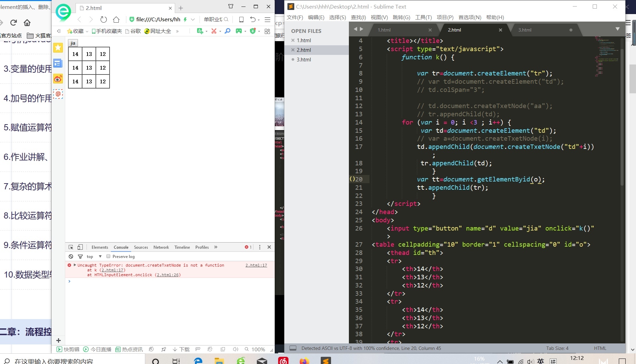
Task: Open Sublime 首选项(N) menu
Action: (470, 17)
